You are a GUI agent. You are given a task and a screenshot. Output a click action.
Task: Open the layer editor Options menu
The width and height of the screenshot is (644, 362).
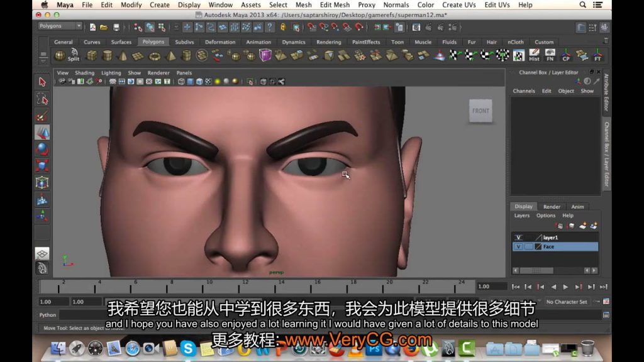545,216
